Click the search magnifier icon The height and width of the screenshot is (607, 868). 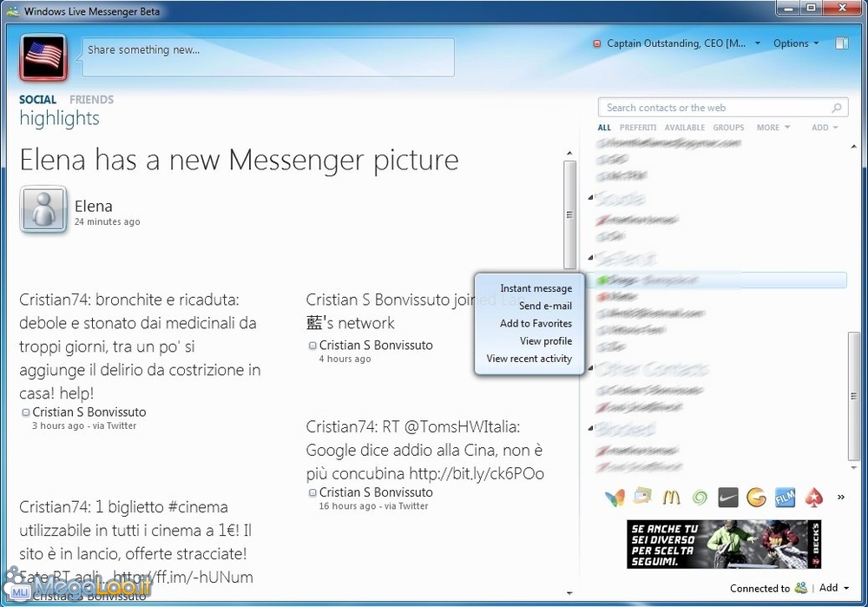point(837,108)
